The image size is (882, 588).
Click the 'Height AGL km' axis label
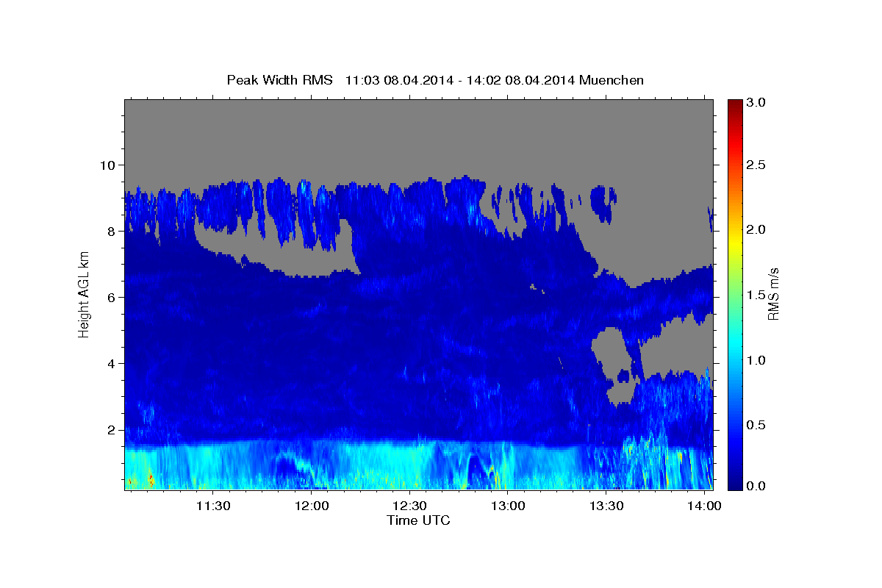click(x=84, y=295)
